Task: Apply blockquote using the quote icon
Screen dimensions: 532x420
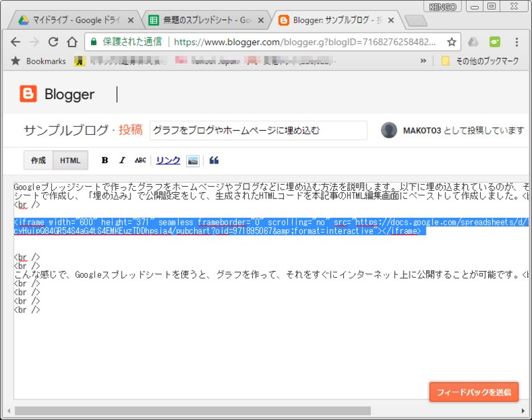Action: pyautogui.click(x=213, y=159)
